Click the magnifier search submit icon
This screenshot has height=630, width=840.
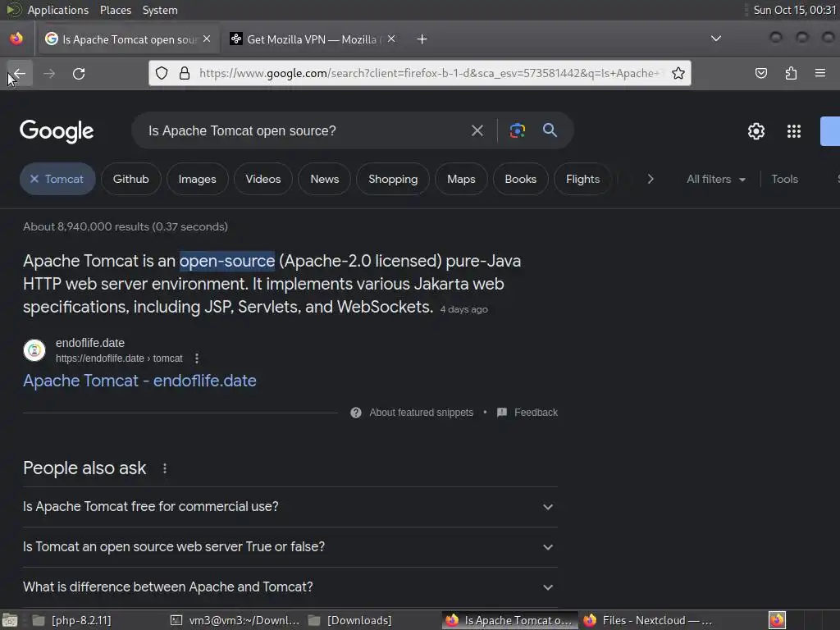[550, 130]
